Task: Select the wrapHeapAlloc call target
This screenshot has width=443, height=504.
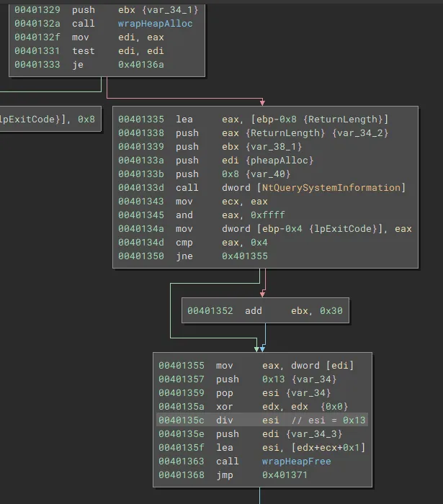Action: coord(156,24)
